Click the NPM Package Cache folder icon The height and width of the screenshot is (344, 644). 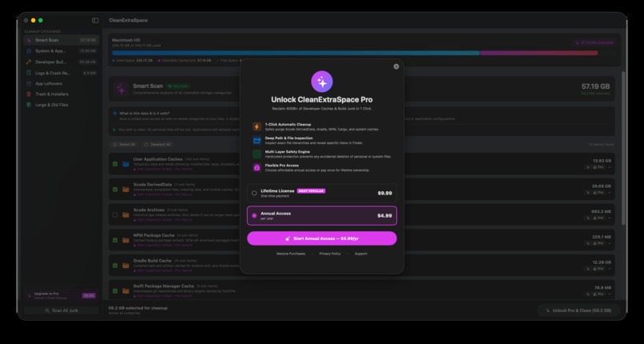(125, 240)
